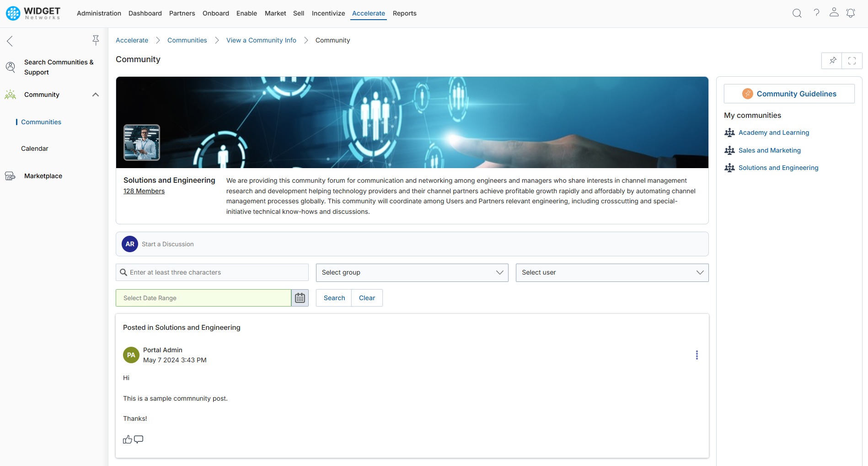Pin the page with the pushpin button
The width and height of the screenshot is (868, 466).
coord(832,61)
